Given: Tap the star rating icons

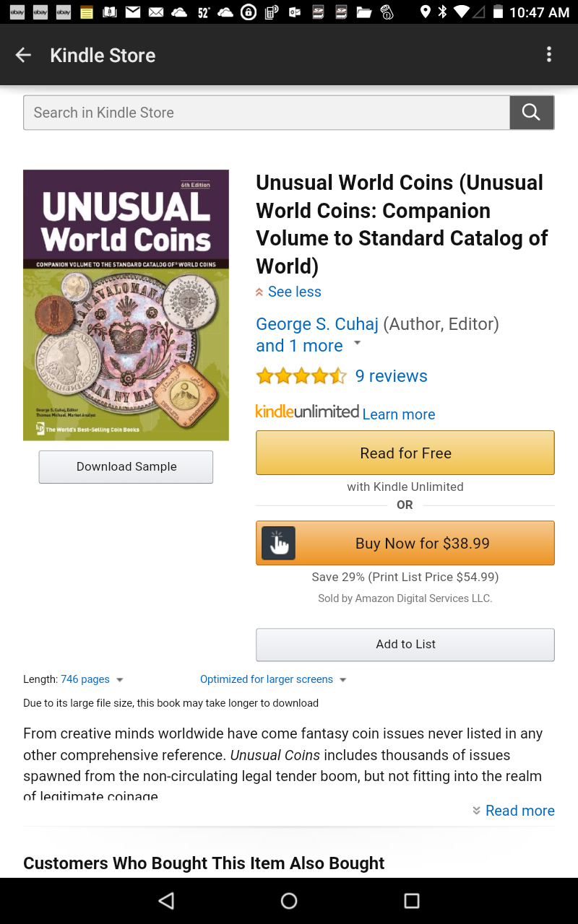Looking at the screenshot, I should pyautogui.click(x=301, y=376).
